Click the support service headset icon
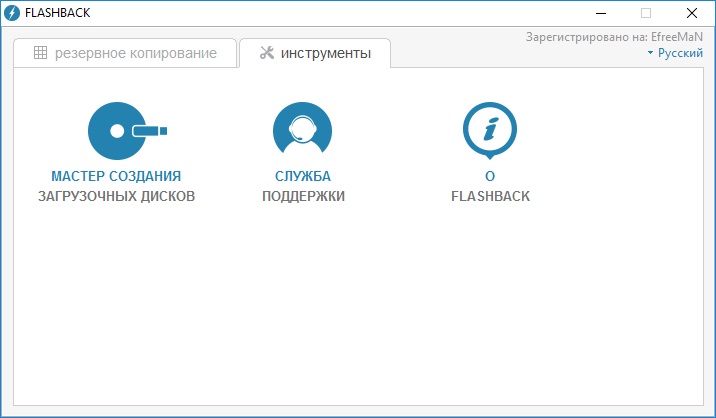 (x=302, y=128)
